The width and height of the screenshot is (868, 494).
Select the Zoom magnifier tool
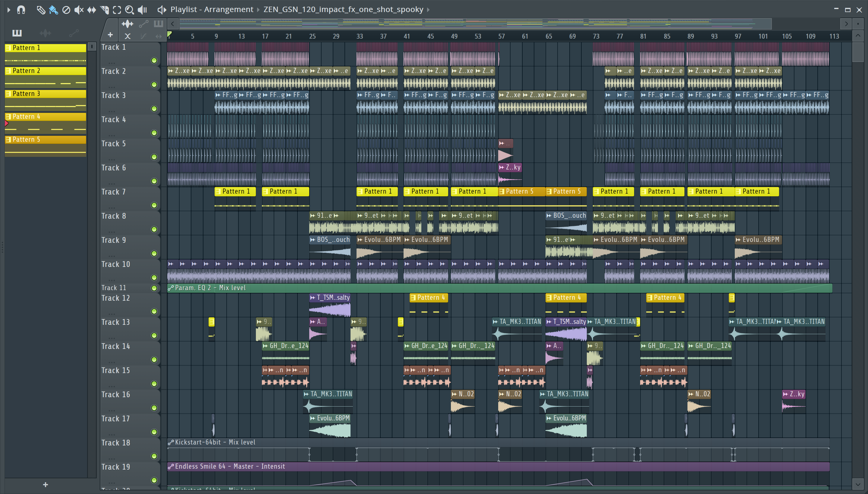click(129, 10)
